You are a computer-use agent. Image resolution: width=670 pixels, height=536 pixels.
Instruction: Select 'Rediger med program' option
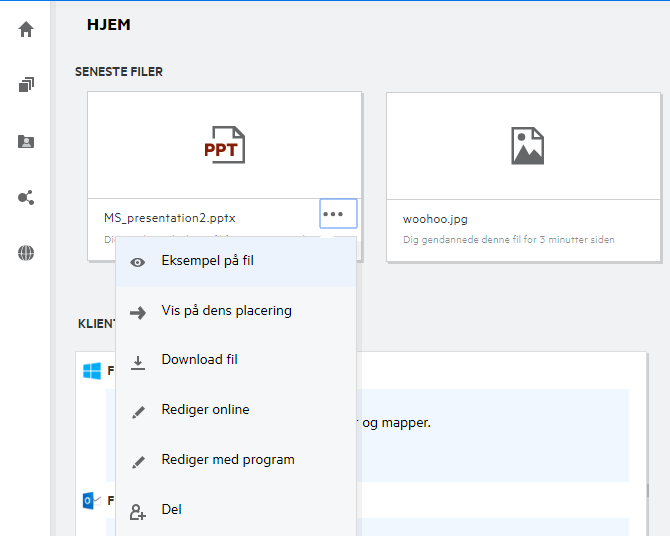pyautogui.click(x=228, y=460)
